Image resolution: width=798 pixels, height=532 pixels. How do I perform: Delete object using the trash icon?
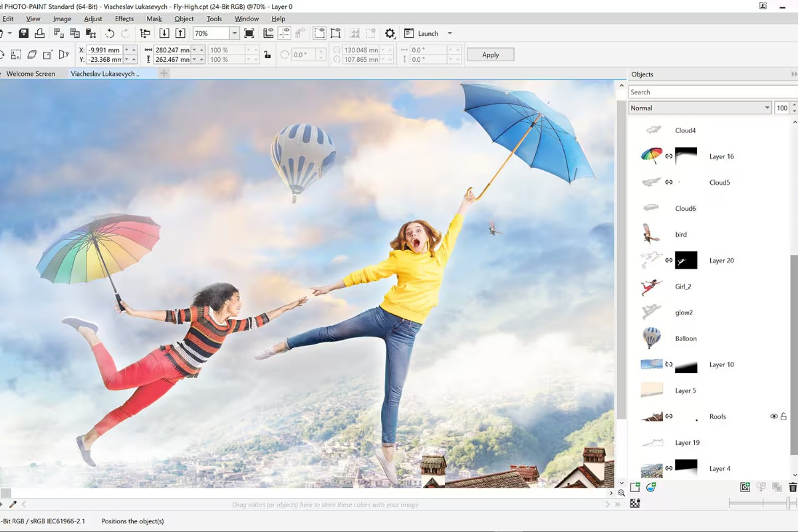coord(793,487)
